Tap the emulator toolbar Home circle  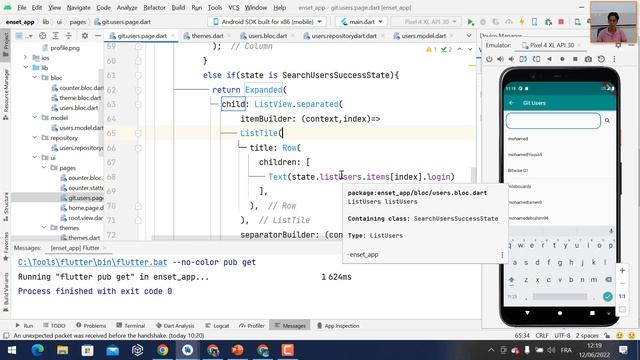click(562, 59)
